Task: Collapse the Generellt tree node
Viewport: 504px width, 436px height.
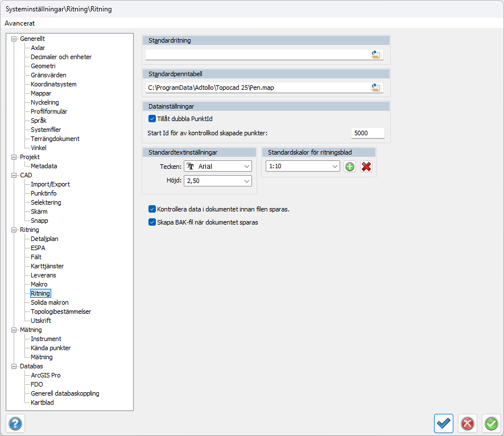Action: (x=14, y=39)
